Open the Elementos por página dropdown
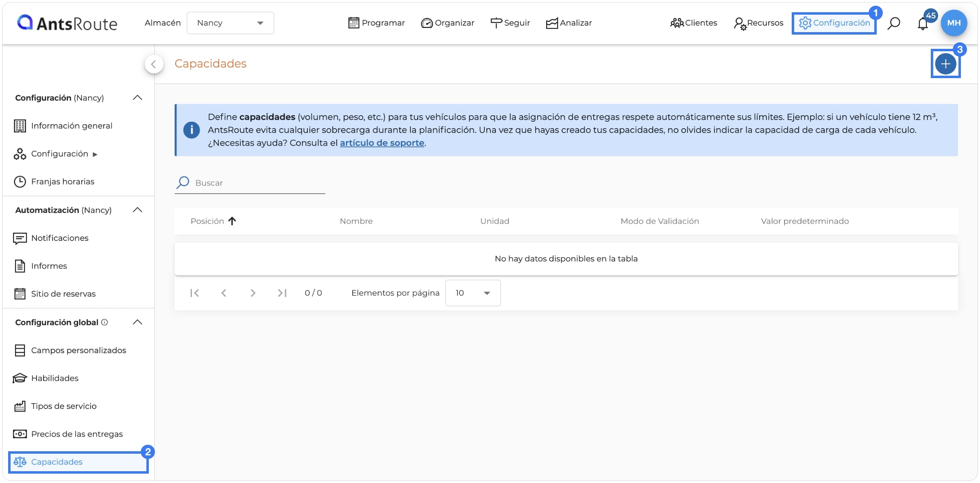980x483 pixels. click(x=473, y=293)
